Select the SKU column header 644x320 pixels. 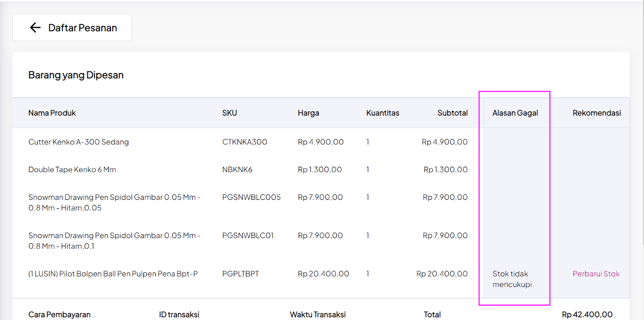pyautogui.click(x=229, y=113)
